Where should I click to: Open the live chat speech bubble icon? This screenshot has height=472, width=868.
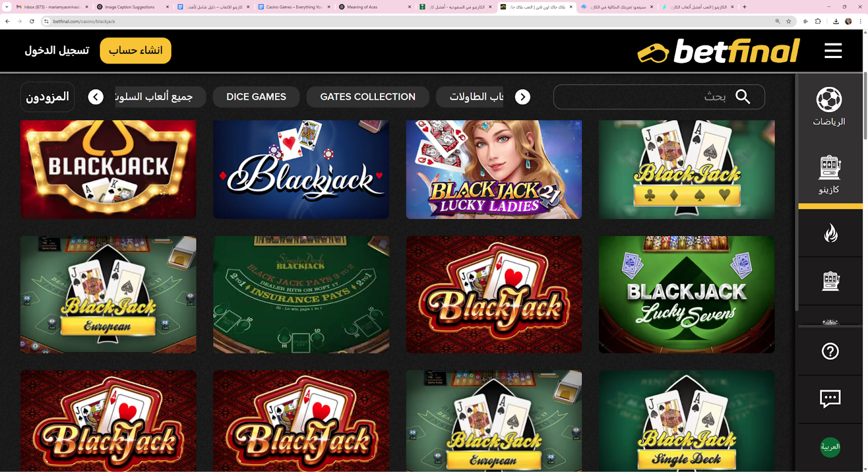[x=830, y=399]
